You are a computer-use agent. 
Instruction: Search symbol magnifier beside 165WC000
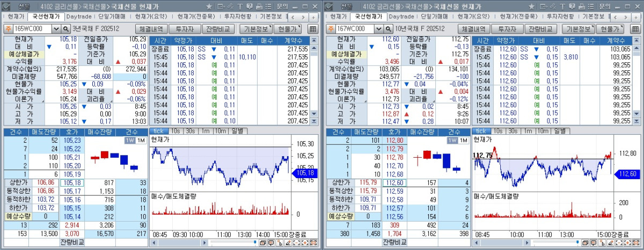click(66, 29)
